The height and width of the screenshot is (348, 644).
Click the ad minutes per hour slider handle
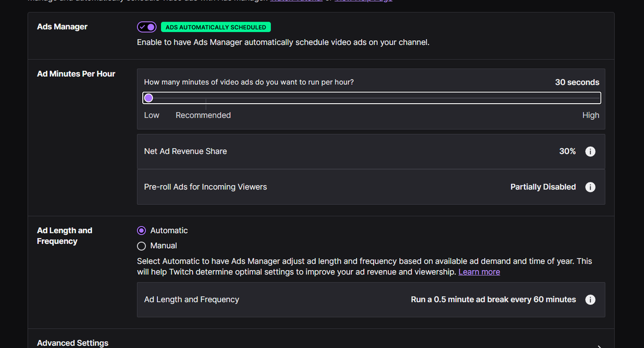tap(149, 98)
